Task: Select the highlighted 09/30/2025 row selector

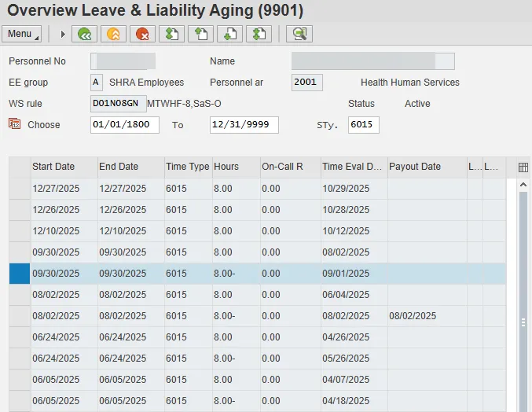Action: (19, 273)
